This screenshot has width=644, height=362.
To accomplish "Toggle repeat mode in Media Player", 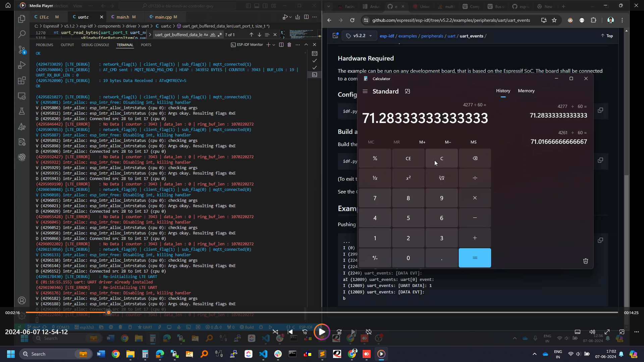I will click(369, 332).
